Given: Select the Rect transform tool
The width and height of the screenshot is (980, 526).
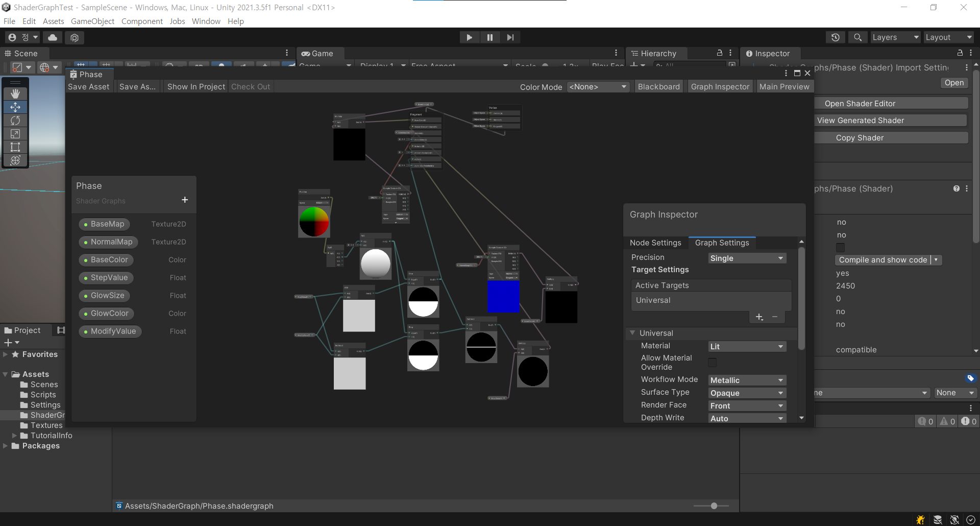Looking at the screenshot, I should (x=15, y=147).
